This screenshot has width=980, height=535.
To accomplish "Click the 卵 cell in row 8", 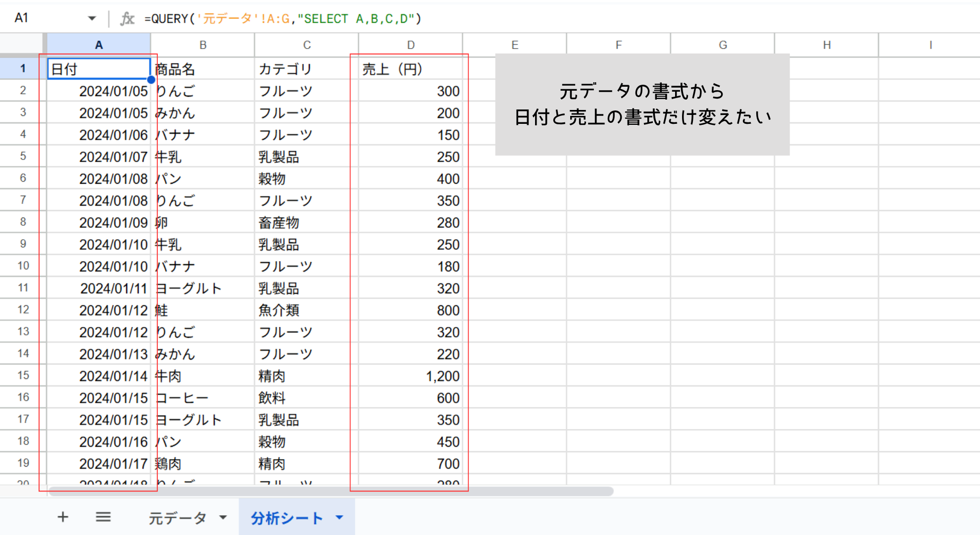I will pyautogui.click(x=203, y=222).
